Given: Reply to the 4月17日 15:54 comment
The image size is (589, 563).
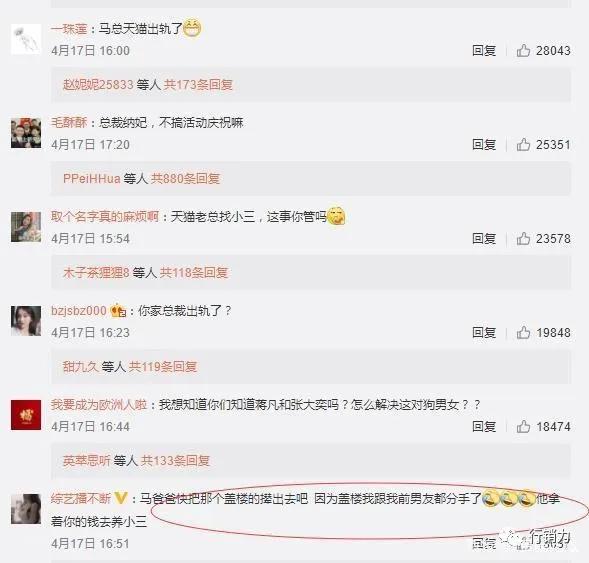Looking at the screenshot, I should pyautogui.click(x=484, y=238).
